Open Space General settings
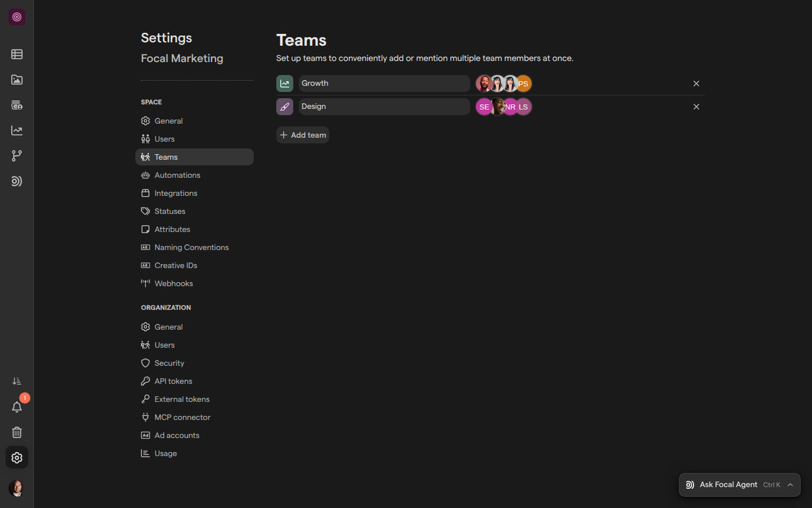812x508 pixels. tap(195, 121)
